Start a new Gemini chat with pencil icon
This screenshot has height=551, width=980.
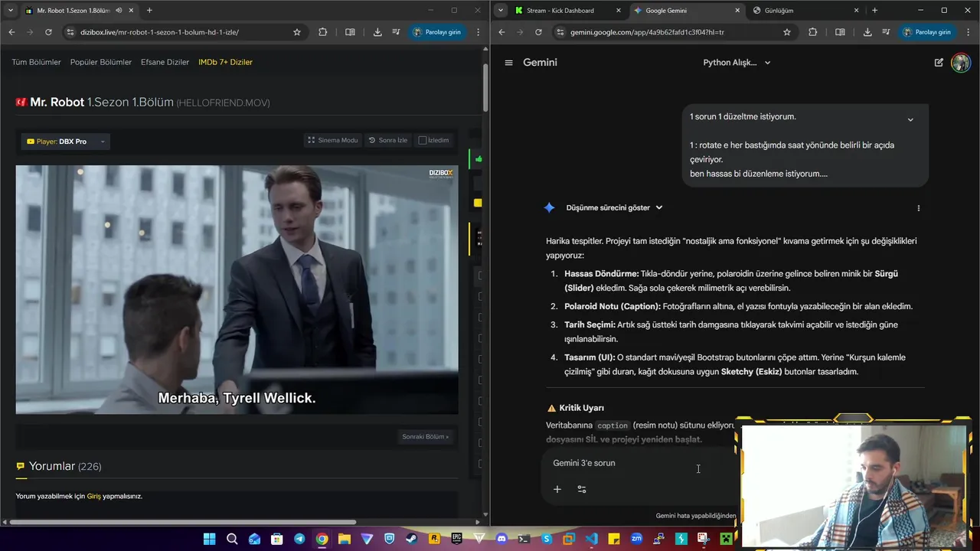(939, 63)
